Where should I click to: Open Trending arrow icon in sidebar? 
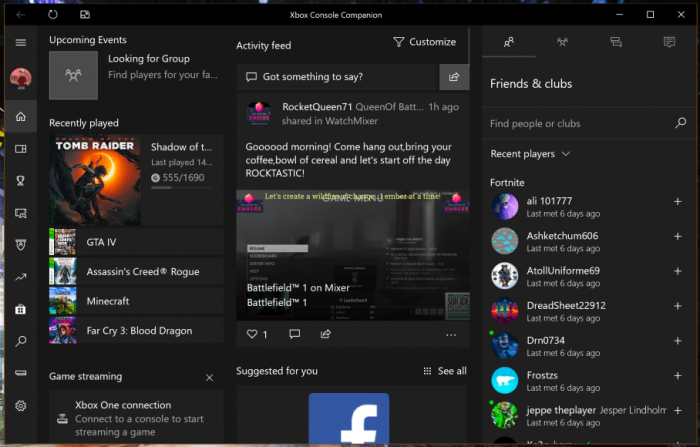click(20, 277)
